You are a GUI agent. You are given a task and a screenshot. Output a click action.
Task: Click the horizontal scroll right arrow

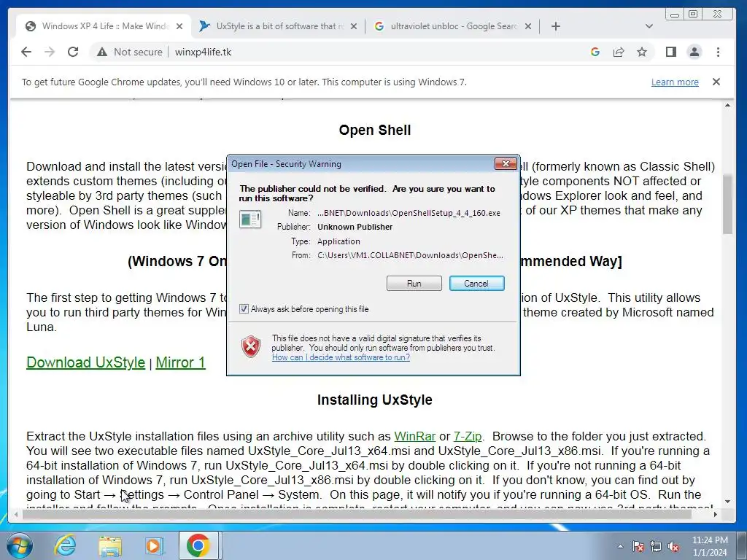tap(715, 514)
